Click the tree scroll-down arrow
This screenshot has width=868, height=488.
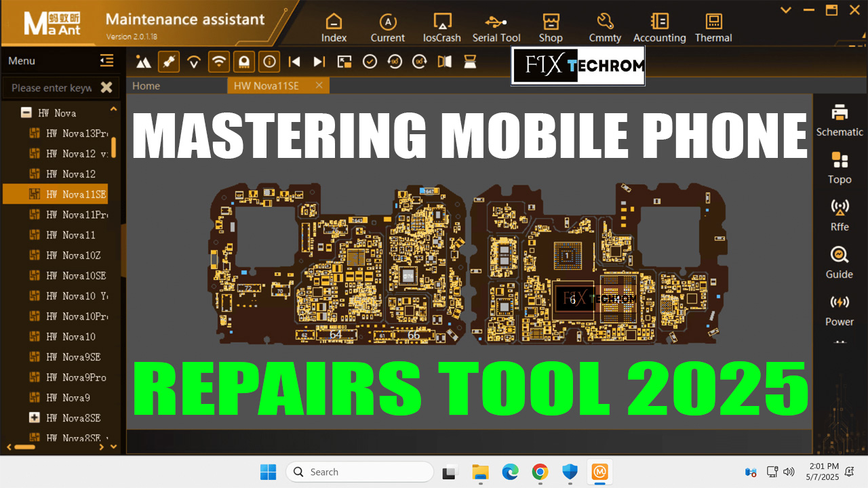click(114, 447)
